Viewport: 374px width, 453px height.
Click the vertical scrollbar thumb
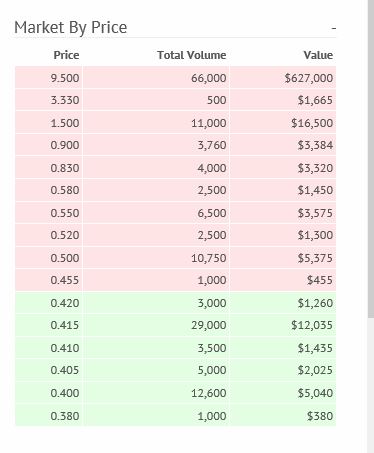point(371,159)
